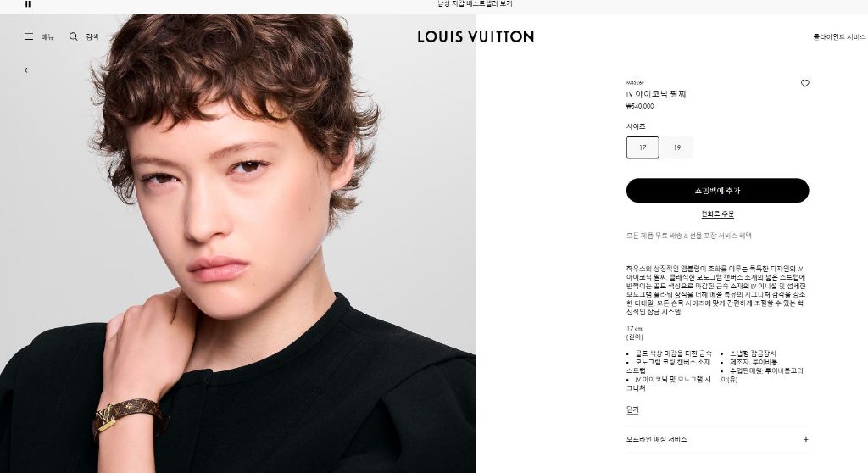
Task: Select size 17
Action: click(x=643, y=147)
